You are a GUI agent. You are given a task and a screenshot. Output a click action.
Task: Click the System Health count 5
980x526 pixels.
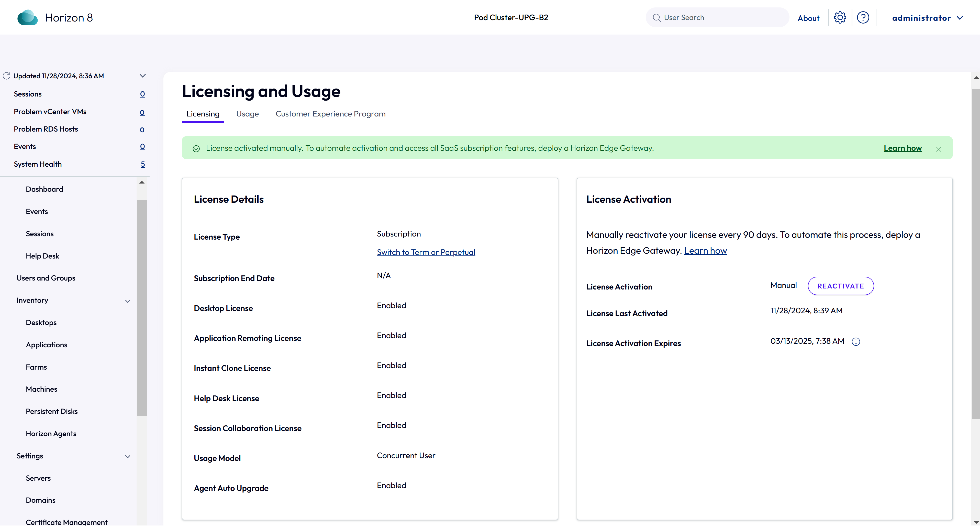(x=143, y=164)
